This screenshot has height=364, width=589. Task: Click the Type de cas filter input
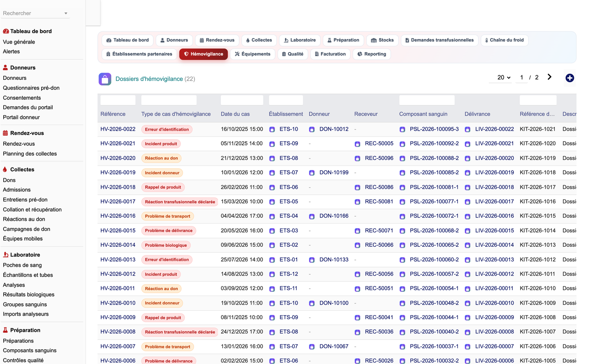169,100
